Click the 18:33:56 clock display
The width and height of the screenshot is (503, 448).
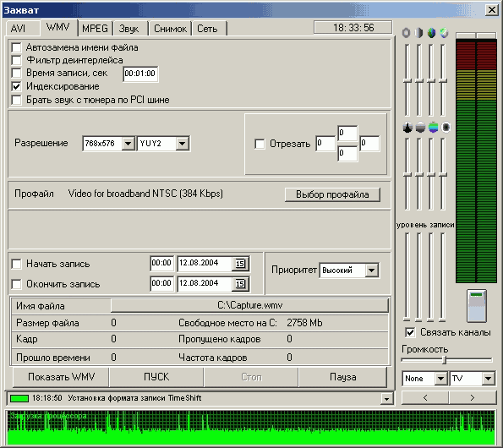click(x=353, y=28)
